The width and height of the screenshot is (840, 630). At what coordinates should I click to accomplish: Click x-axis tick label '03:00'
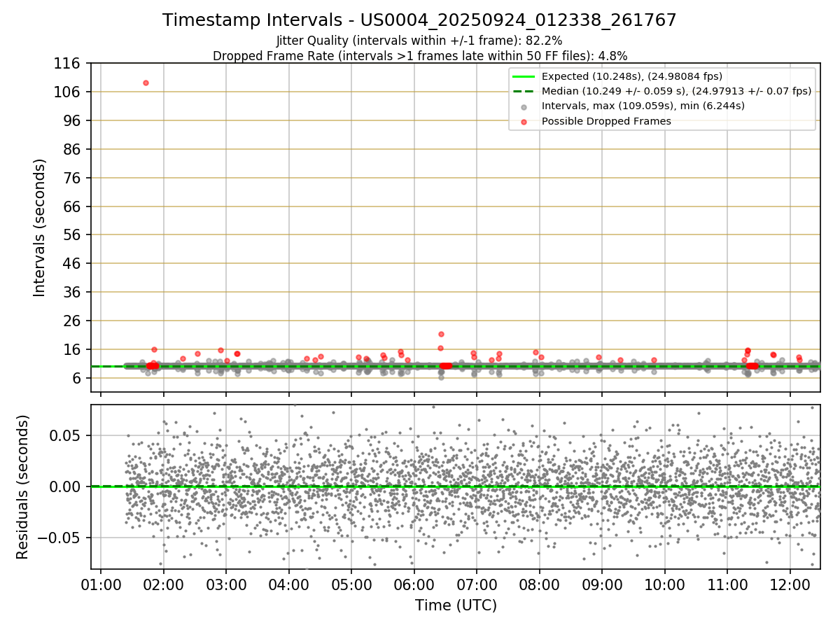[226, 585]
